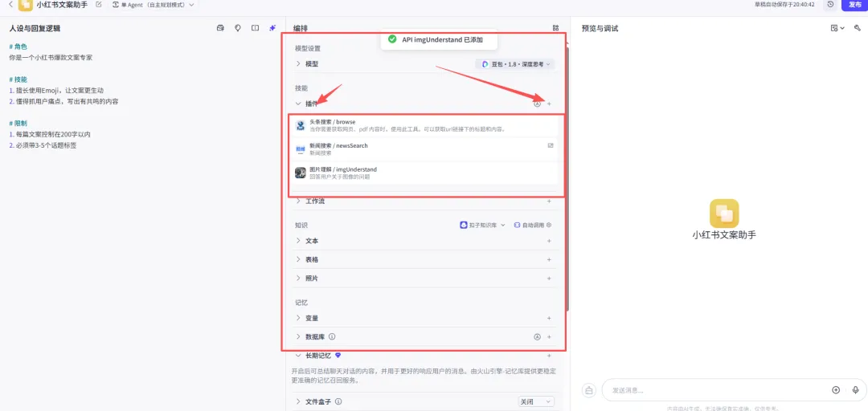
Task: Click the info icon beside 文件盒子
Action: (338, 401)
